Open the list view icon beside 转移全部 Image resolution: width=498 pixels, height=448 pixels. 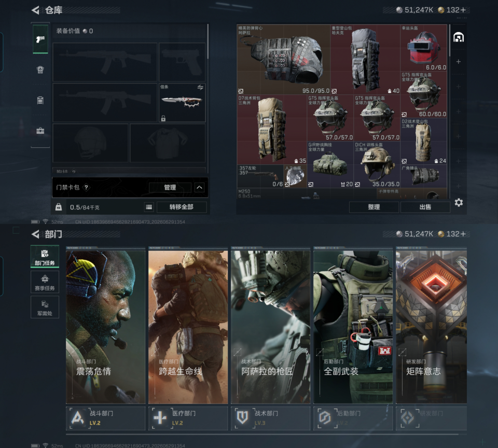pos(149,207)
